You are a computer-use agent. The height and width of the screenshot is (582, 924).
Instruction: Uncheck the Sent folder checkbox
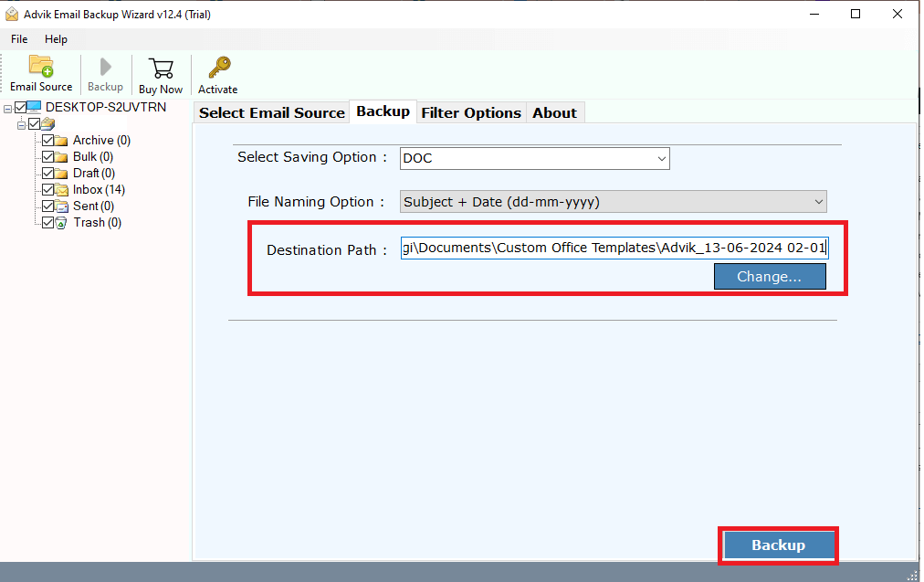(x=47, y=206)
